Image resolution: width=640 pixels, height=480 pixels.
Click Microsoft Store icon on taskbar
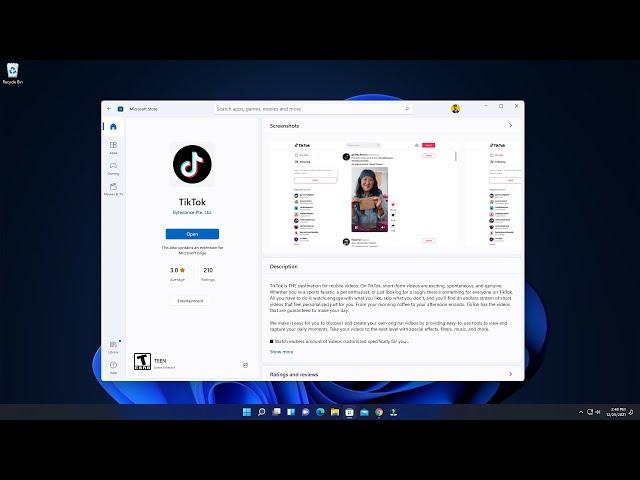click(349, 412)
